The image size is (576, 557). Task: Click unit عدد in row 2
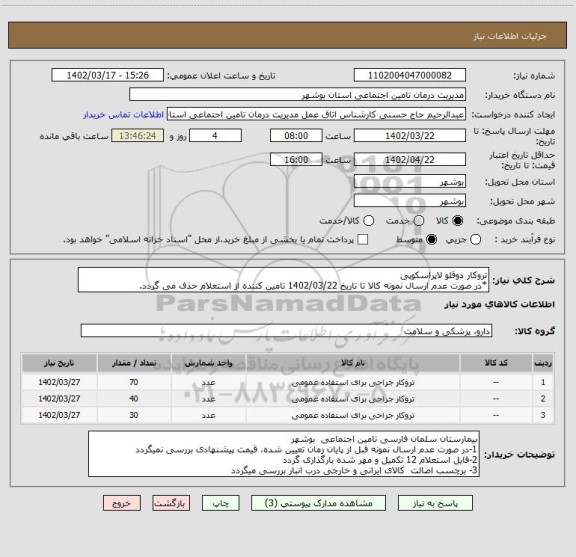(208, 399)
